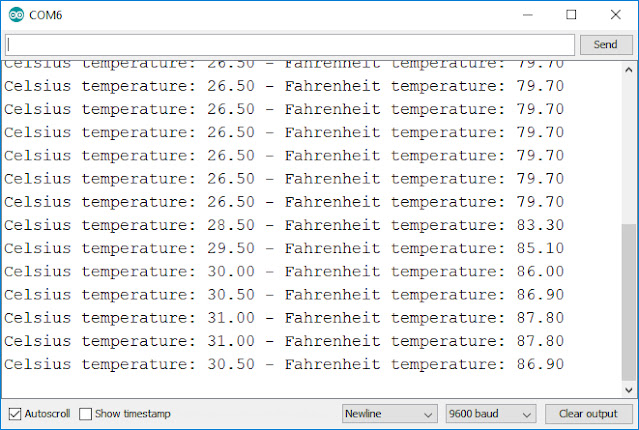Image resolution: width=639 pixels, height=430 pixels.
Task: Click the COM6 window title text
Action: [x=46, y=15]
